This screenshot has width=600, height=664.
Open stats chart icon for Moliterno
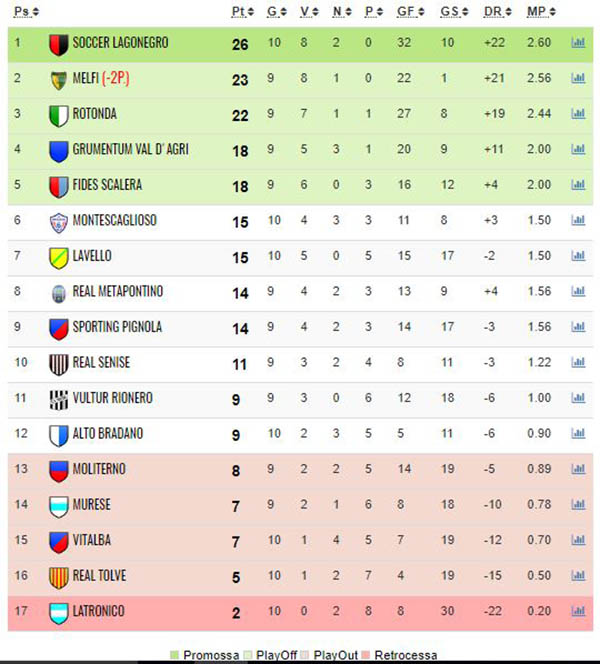coord(578,469)
